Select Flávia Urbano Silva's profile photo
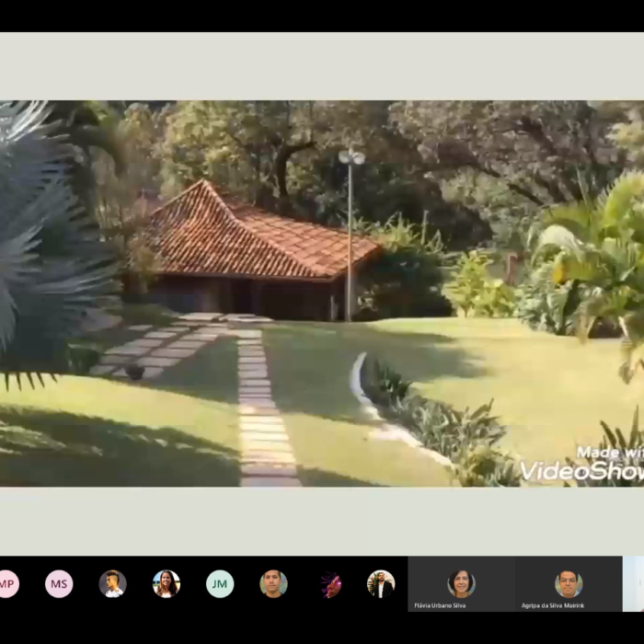The image size is (644, 644). coord(462,583)
